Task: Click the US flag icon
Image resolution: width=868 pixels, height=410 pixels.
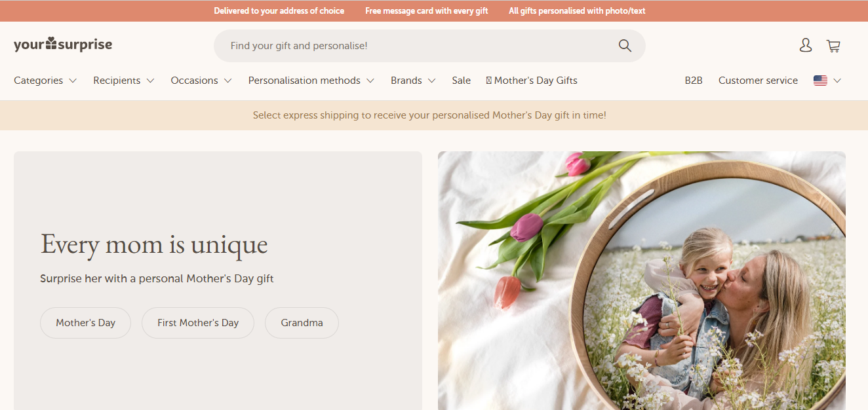Action: (820, 81)
